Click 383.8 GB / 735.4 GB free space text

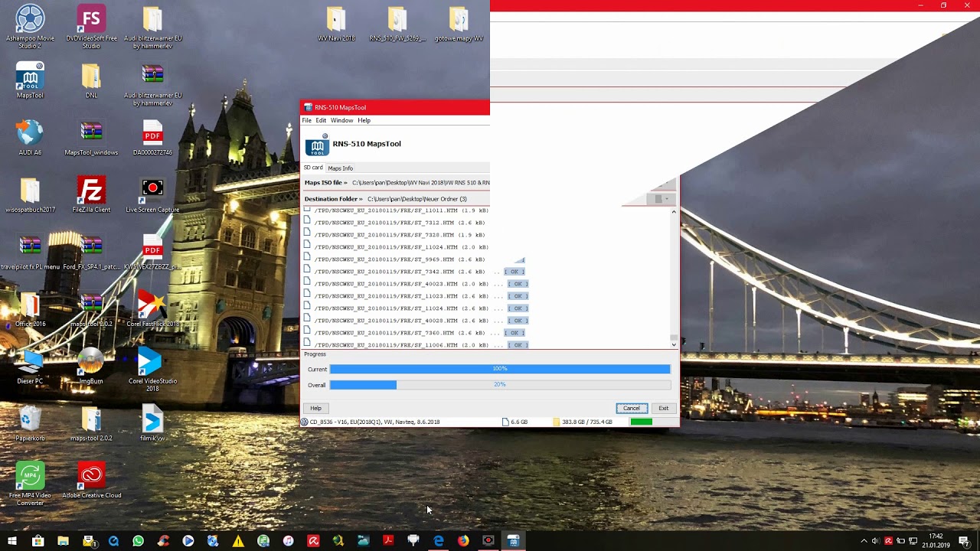(587, 422)
